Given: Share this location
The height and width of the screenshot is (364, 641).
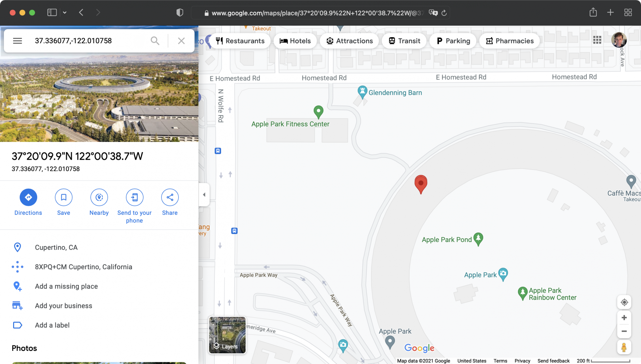Looking at the screenshot, I should (170, 197).
